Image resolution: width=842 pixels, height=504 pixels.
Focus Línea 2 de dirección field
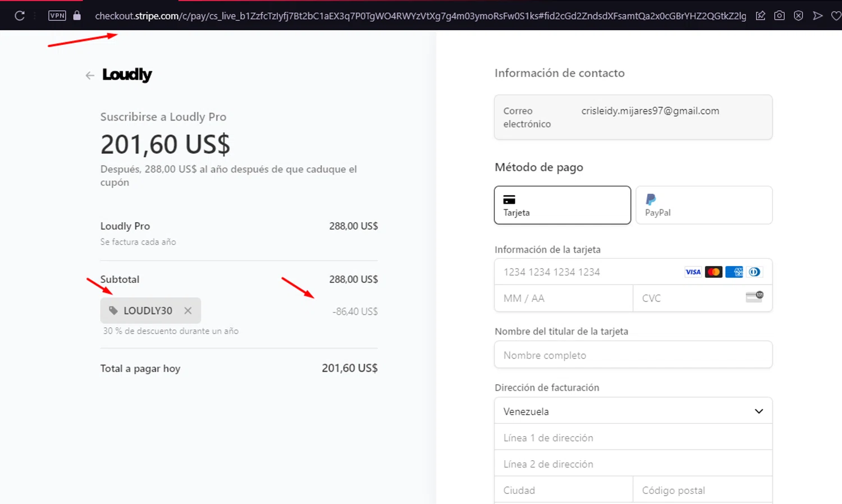633,464
